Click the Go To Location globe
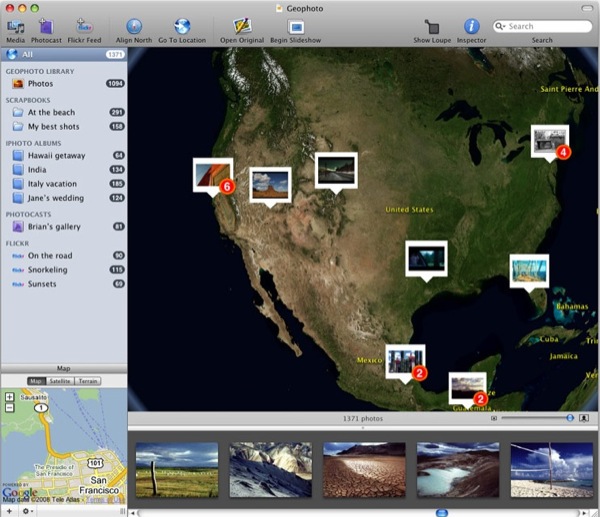The height and width of the screenshot is (517, 600). coord(182,26)
